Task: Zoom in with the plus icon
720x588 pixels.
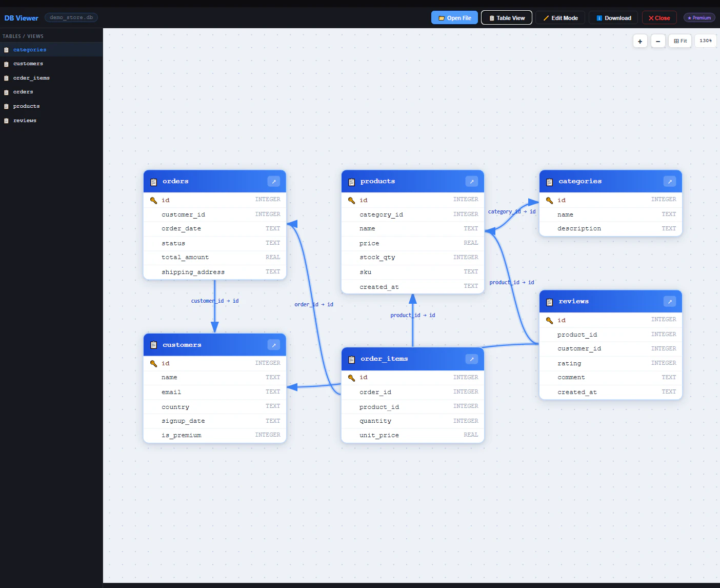Action: pyautogui.click(x=639, y=41)
